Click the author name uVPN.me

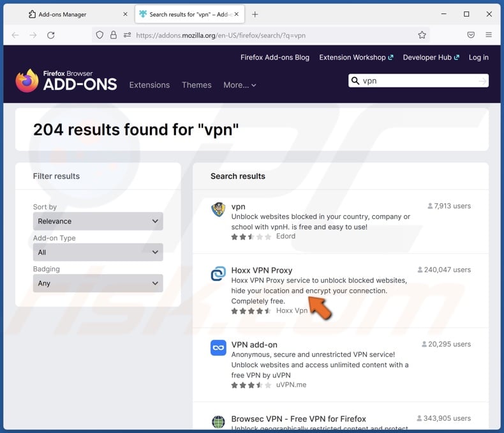click(x=291, y=384)
